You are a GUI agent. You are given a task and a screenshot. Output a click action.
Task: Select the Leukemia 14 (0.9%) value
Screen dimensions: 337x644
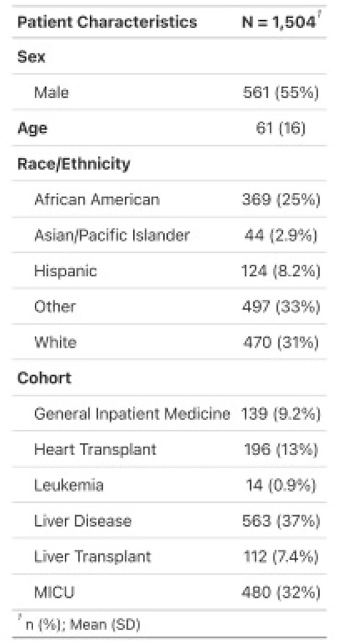[280, 485]
